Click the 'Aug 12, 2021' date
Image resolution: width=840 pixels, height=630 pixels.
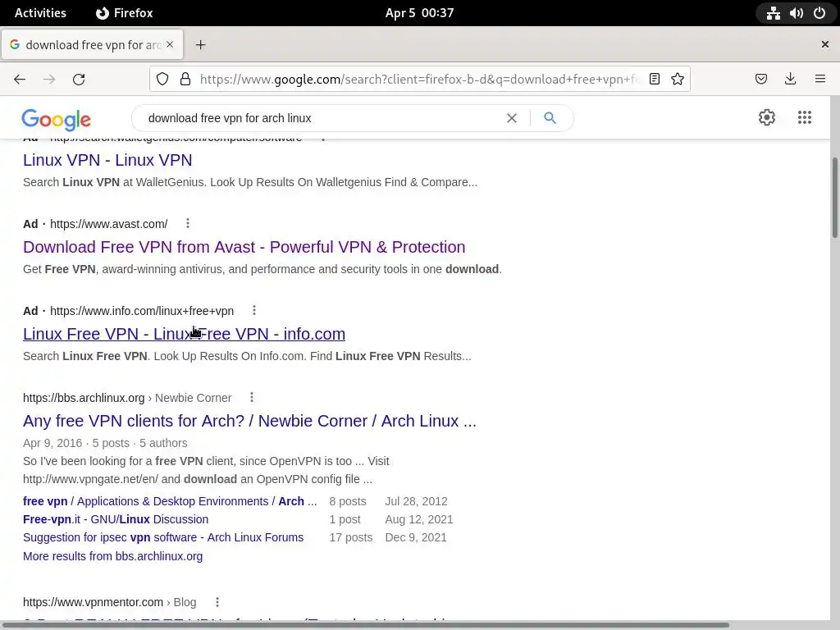(x=419, y=519)
